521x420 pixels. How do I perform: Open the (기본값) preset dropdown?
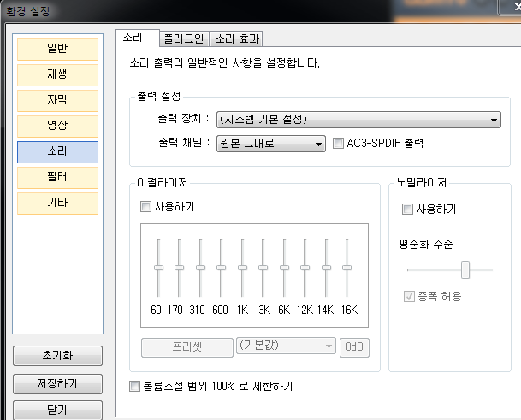pos(286,346)
